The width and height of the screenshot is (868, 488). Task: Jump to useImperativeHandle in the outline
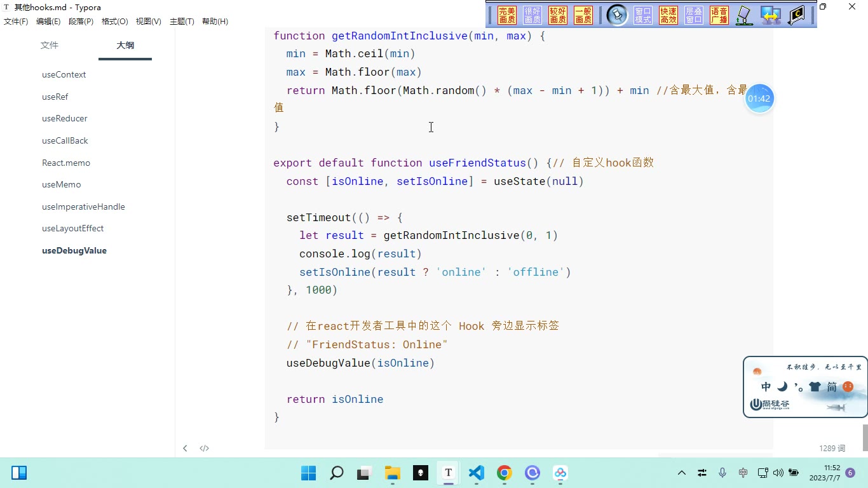point(83,207)
